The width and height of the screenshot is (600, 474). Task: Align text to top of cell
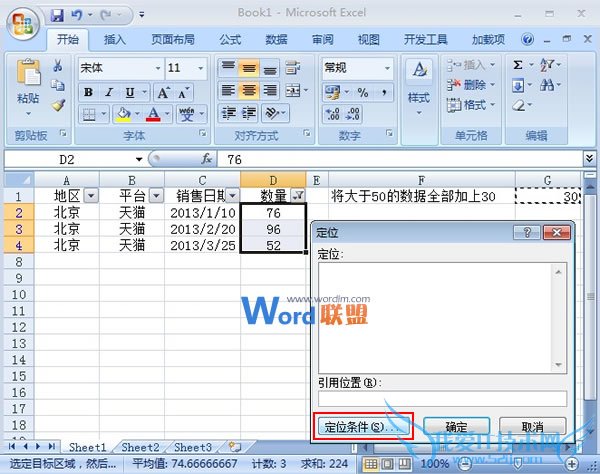coord(228,67)
